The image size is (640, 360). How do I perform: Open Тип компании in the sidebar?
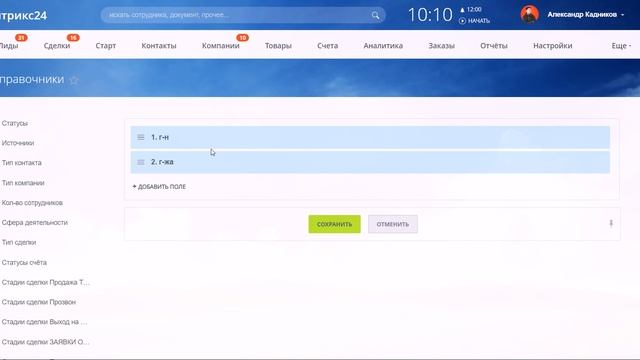(23, 183)
